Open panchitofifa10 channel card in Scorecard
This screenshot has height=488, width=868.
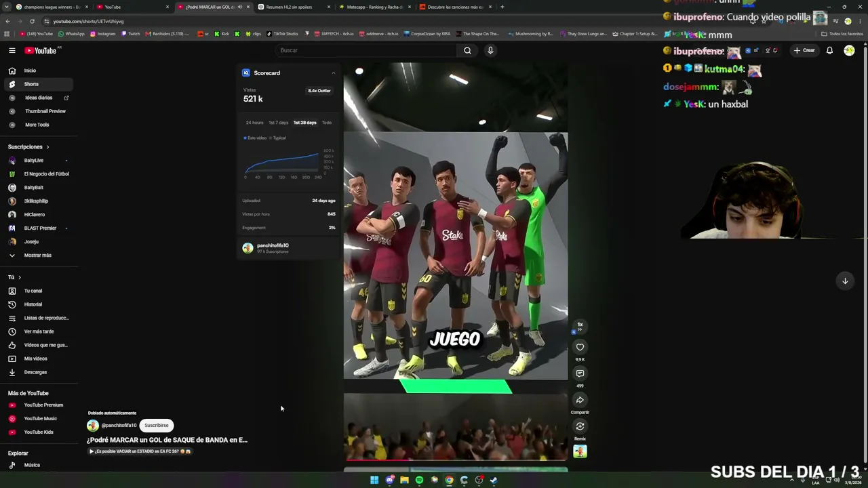click(289, 248)
